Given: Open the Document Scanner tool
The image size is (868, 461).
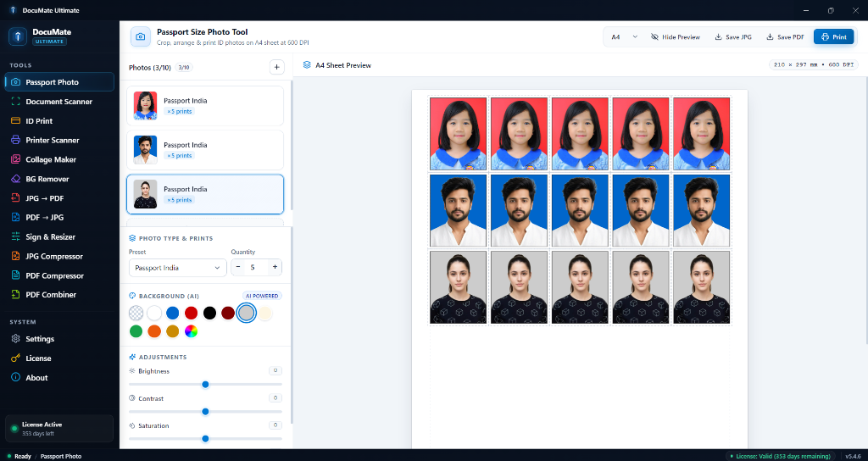Looking at the screenshot, I should [x=59, y=102].
